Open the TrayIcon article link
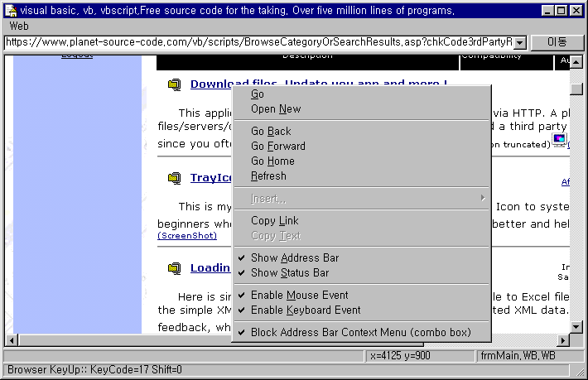This screenshot has height=380, width=588. click(210, 178)
